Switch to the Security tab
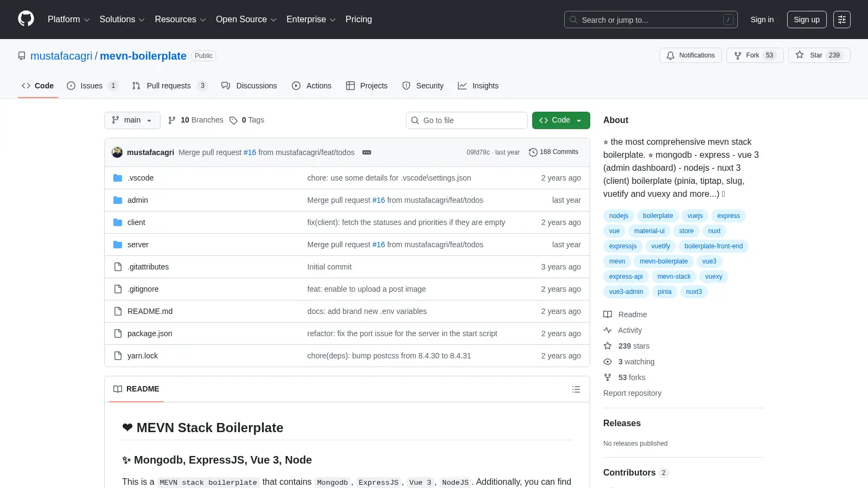Viewport: 868px width, 488px height. tap(423, 86)
